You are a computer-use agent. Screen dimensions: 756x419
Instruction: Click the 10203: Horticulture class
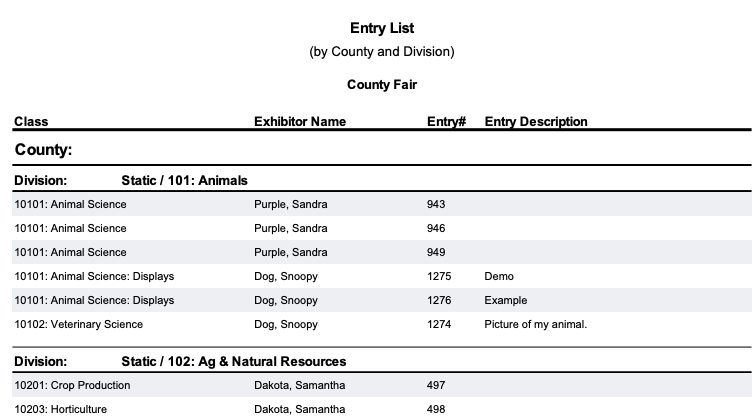coord(61,409)
